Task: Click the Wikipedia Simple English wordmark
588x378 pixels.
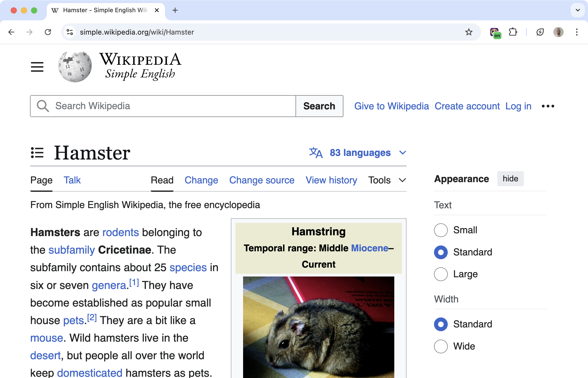Action: click(x=140, y=66)
